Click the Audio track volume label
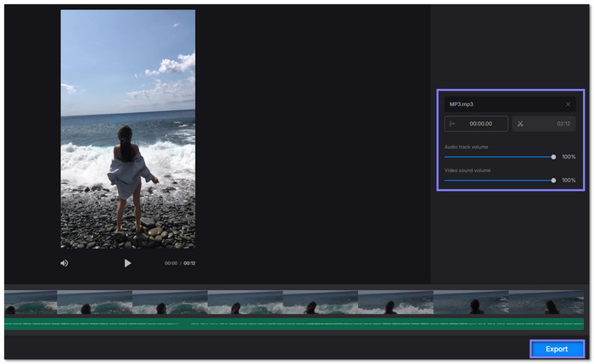Screen dimensions: 594x364 coord(466,147)
